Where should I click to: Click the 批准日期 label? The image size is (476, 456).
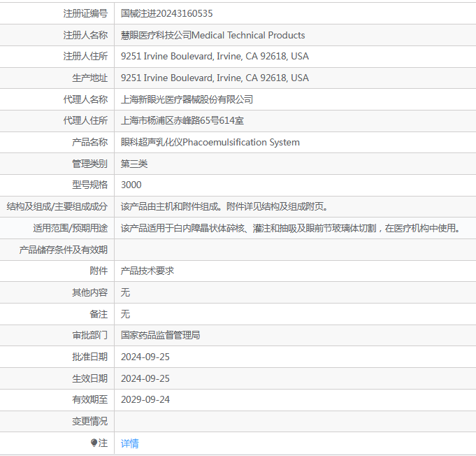point(90,357)
